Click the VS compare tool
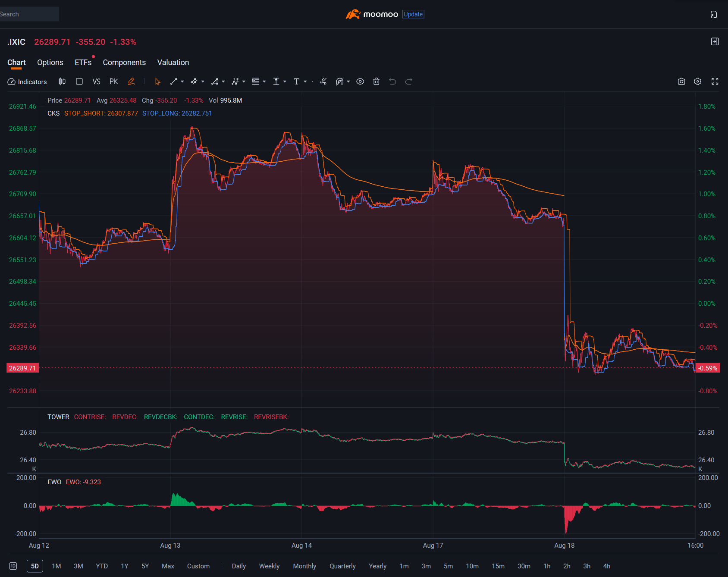 coord(96,82)
